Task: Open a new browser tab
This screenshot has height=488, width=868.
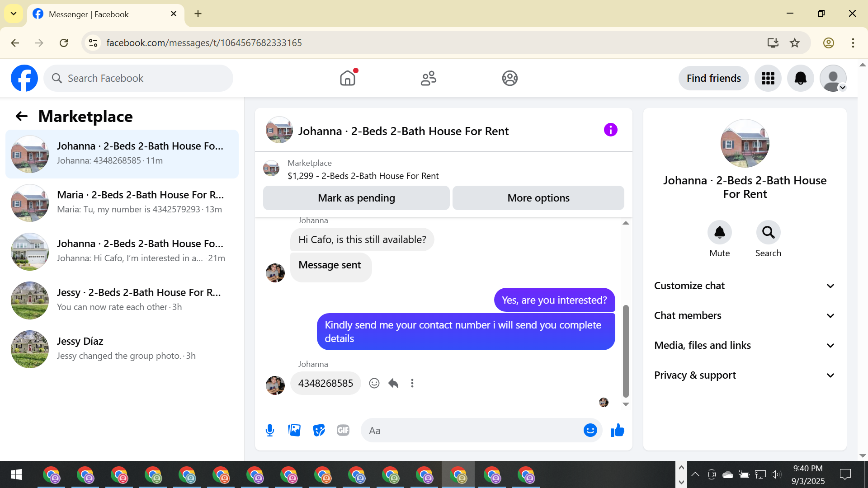Action: click(198, 14)
